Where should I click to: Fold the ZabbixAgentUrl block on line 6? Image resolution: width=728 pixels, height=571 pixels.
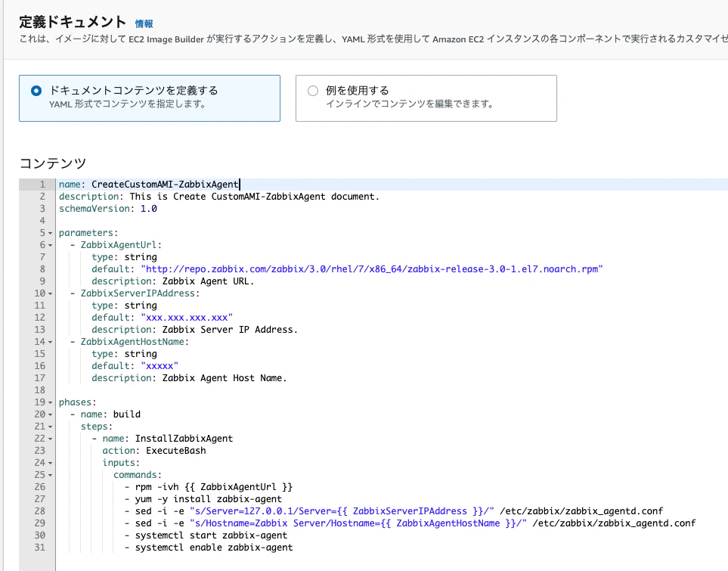coord(50,245)
